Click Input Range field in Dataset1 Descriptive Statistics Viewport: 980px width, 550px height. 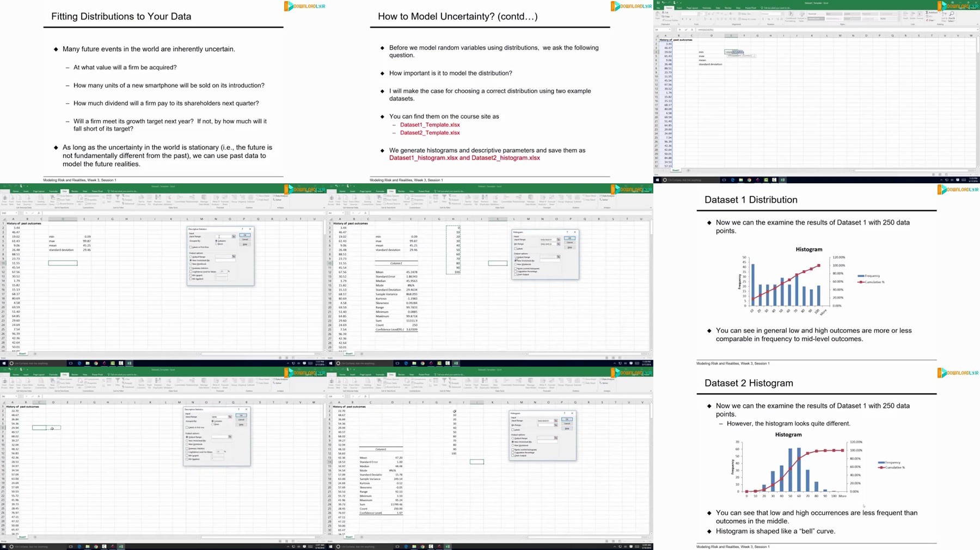(x=223, y=237)
